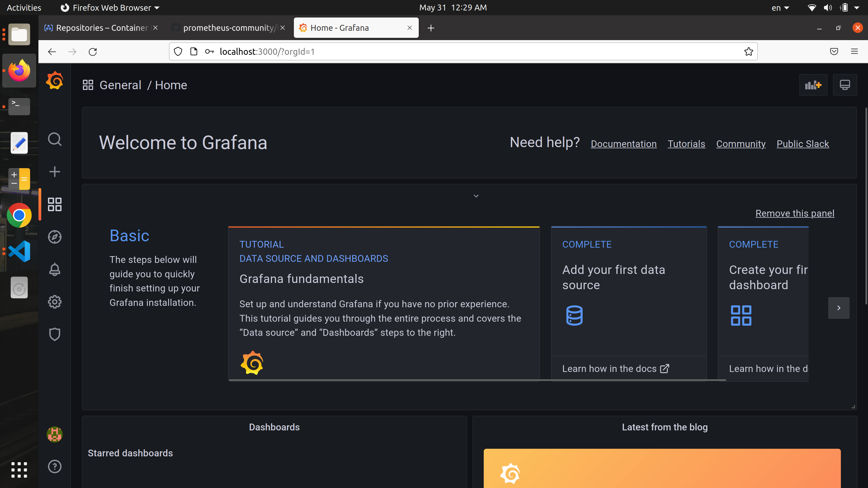868x488 pixels.
Task: Toggle cycle view mode with the TV icon
Action: (x=845, y=85)
